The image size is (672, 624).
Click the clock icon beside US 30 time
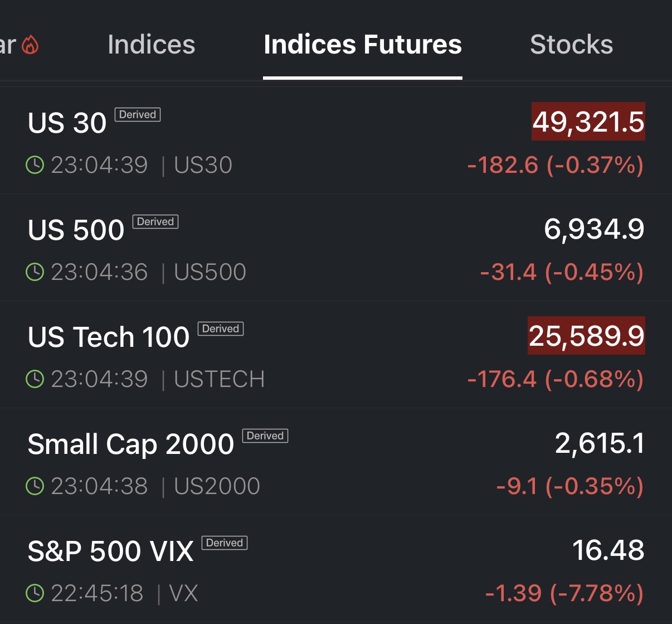pyautogui.click(x=35, y=165)
